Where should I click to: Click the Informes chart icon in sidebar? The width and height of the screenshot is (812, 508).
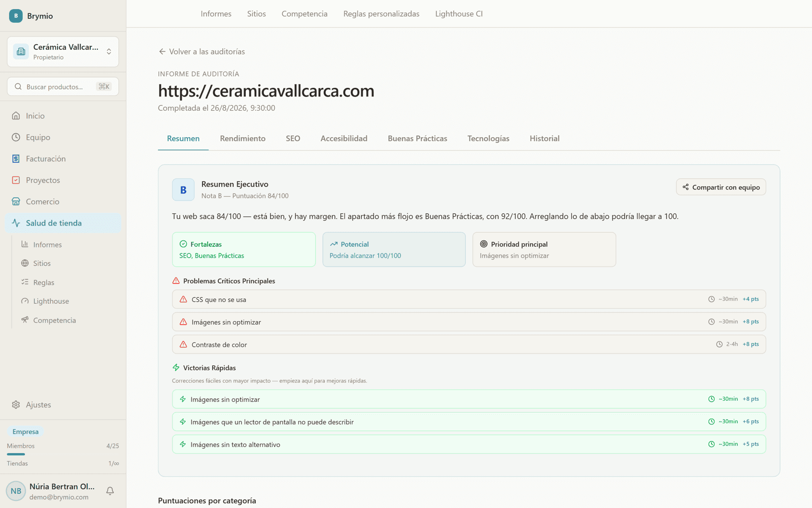click(x=25, y=244)
